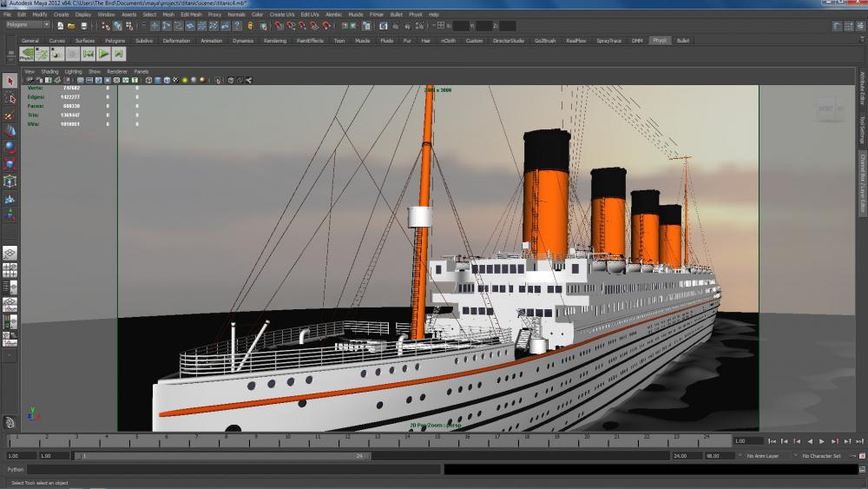The image size is (868, 489).
Task: Click the Python command line label
Action: tap(16, 469)
